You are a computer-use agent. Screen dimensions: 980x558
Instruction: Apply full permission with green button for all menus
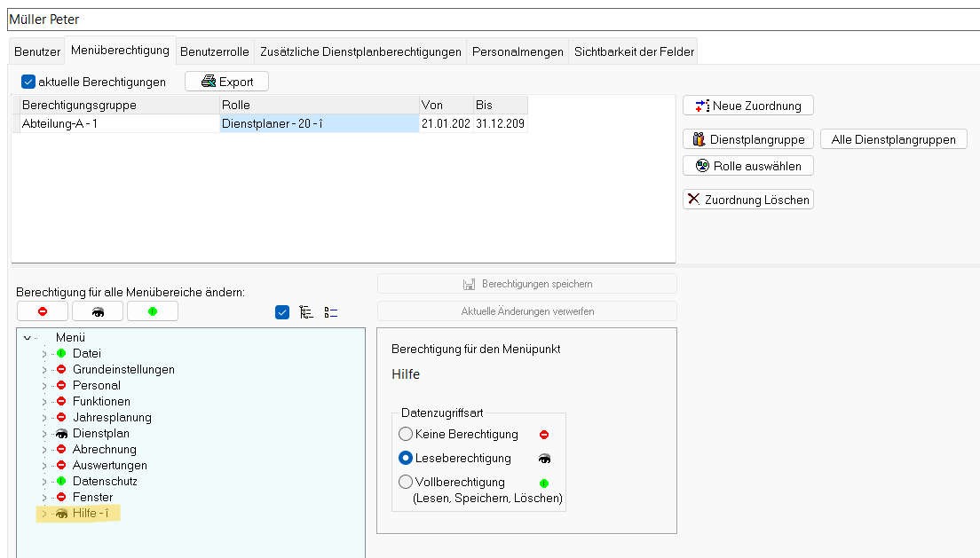[152, 311]
